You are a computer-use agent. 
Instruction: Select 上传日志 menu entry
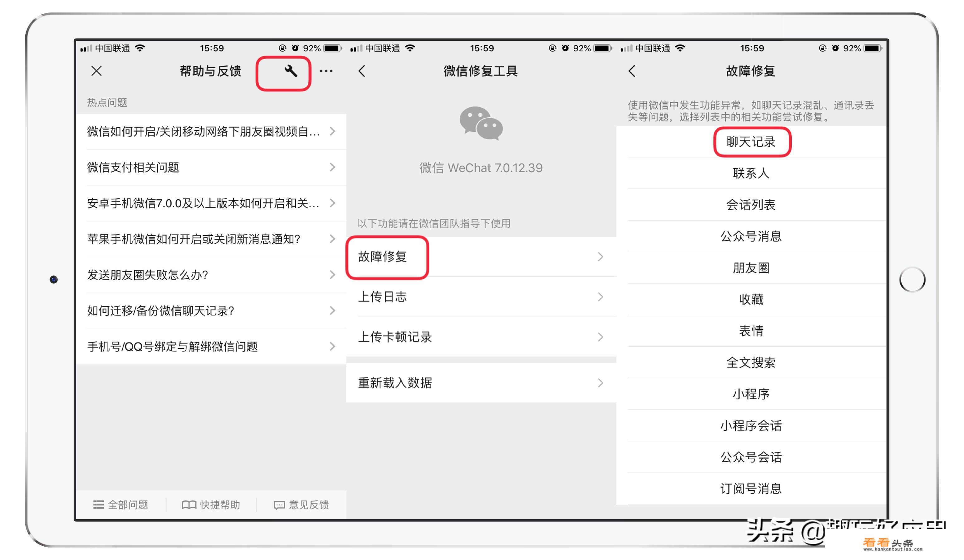coord(481,297)
